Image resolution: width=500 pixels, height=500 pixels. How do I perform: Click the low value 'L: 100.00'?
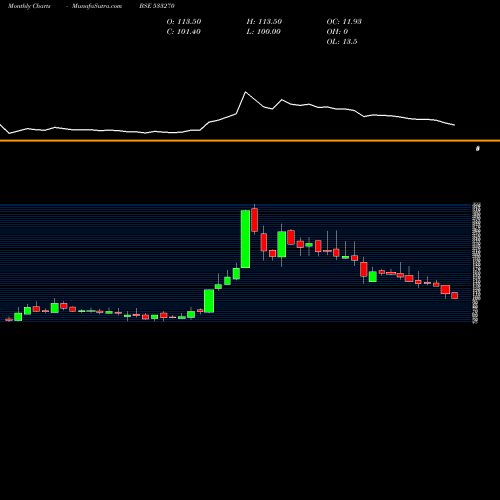pos(263,32)
